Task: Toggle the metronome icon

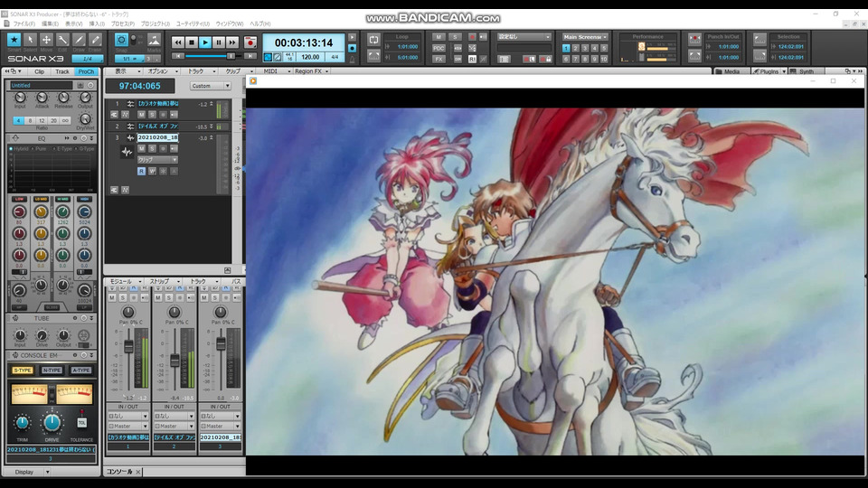Action: tap(352, 59)
